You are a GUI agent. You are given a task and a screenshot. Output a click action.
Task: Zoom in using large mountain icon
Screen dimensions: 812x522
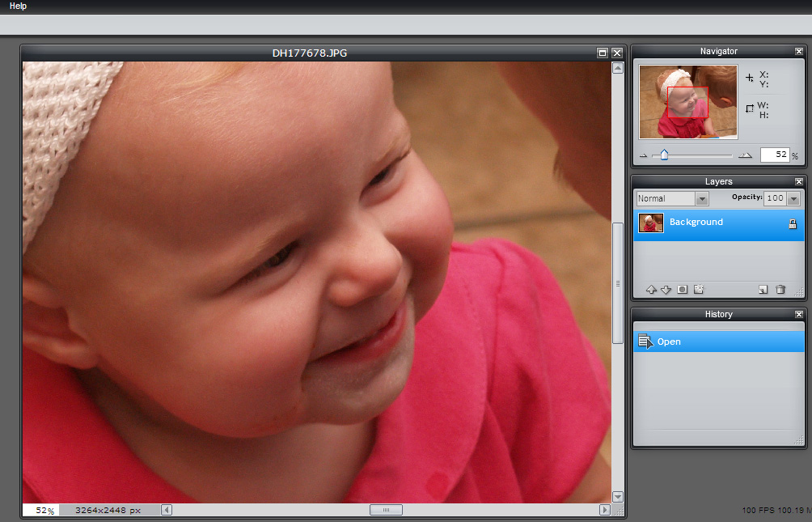click(x=745, y=155)
